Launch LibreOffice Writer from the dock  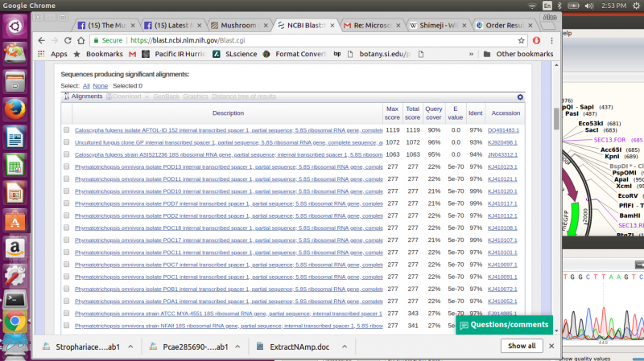(15, 137)
